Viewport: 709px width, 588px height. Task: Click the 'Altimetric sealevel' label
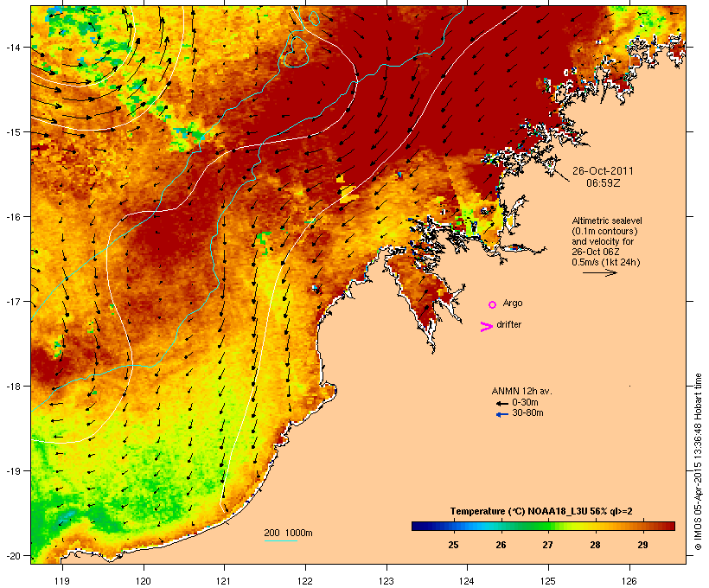click(607, 220)
